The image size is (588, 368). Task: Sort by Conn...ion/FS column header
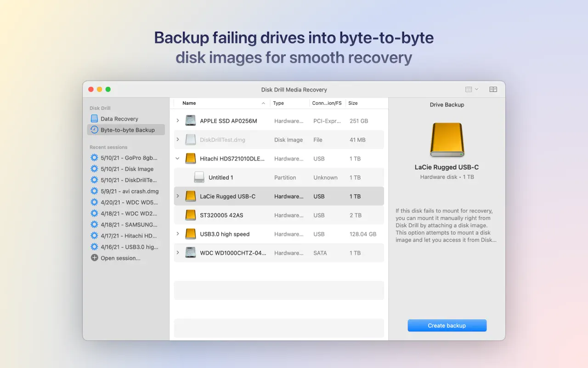pyautogui.click(x=327, y=103)
